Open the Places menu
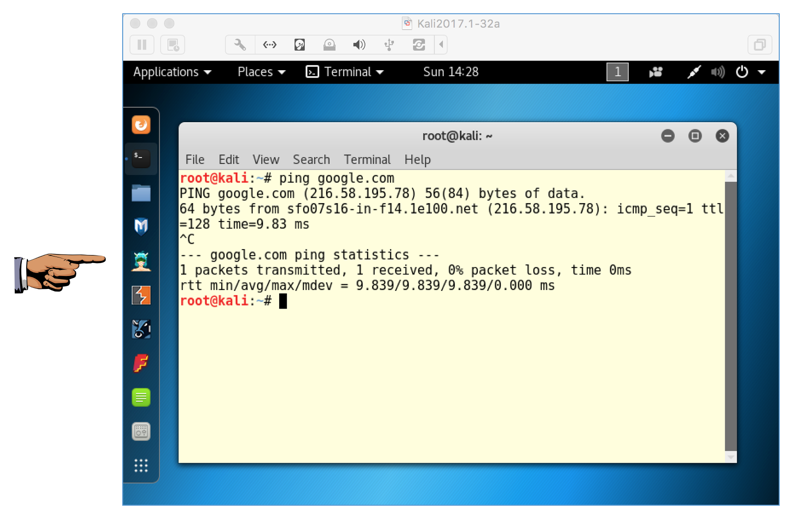This screenshot has width=795, height=519. click(x=261, y=72)
